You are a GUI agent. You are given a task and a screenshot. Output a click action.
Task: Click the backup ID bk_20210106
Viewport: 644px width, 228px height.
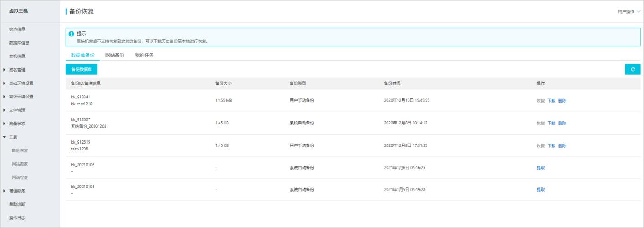pos(83,164)
